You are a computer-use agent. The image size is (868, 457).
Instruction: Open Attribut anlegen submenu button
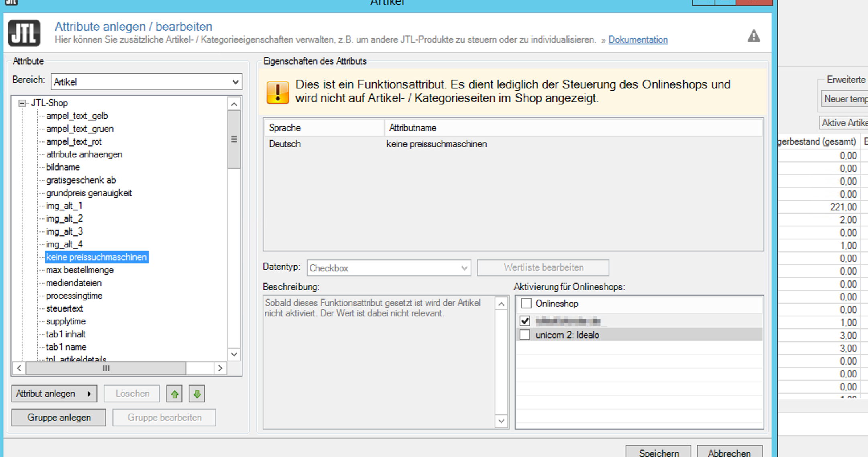54,394
